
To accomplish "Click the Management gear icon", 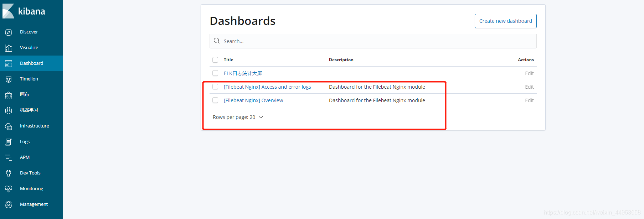I will 9,204.
